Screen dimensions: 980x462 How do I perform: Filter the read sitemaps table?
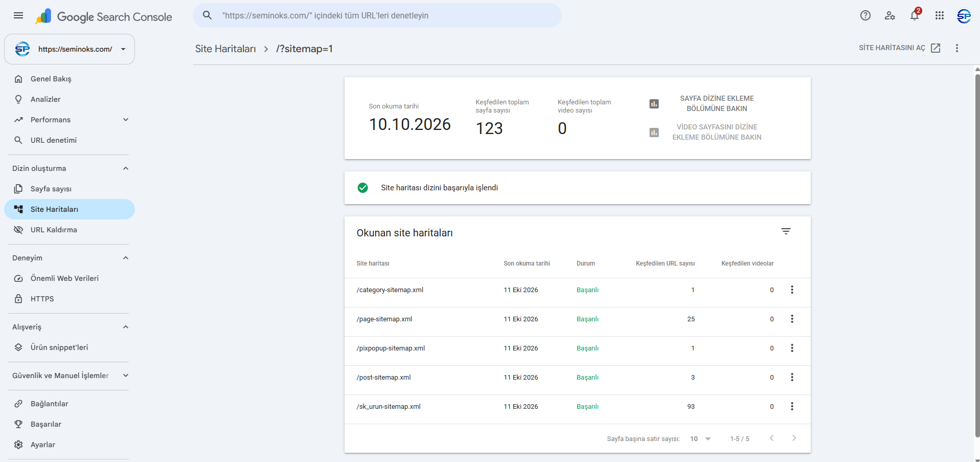click(x=786, y=231)
